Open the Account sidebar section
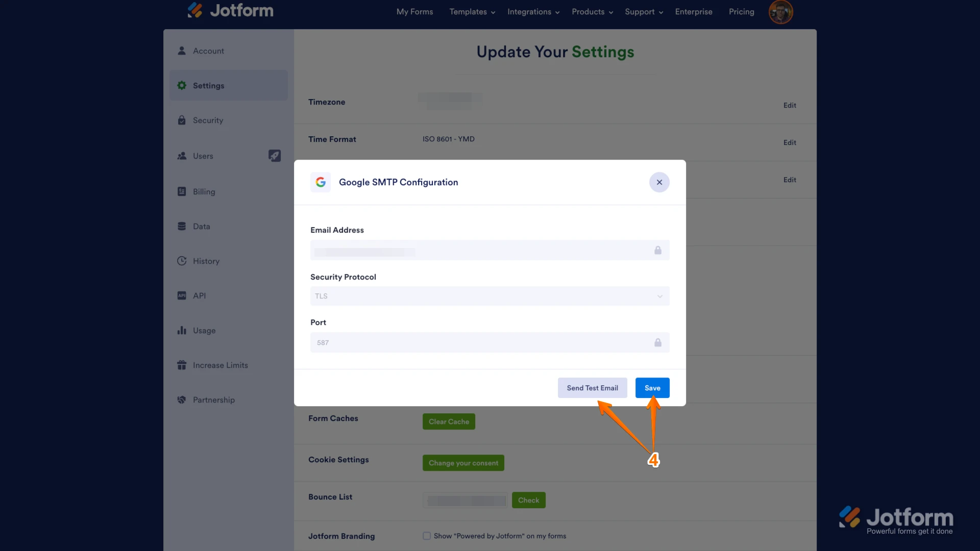This screenshot has width=980, height=551. pos(208,51)
